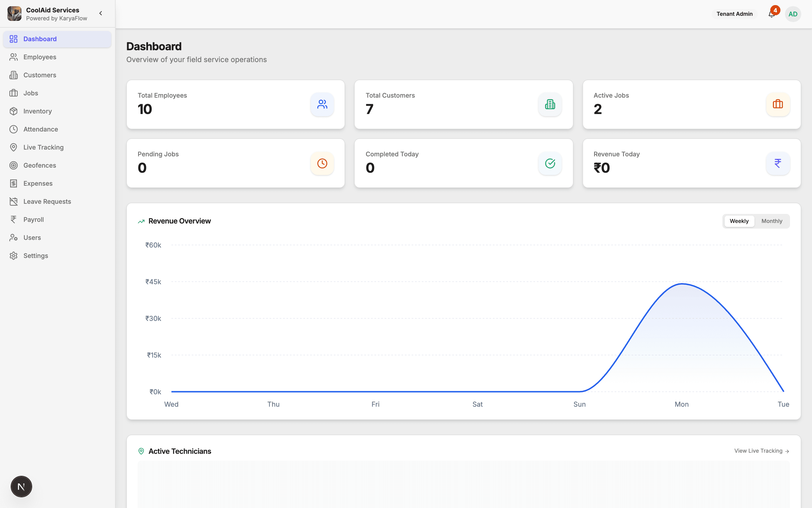Switch revenue chart to Weekly
Image resolution: width=812 pixels, height=508 pixels.
739,221
